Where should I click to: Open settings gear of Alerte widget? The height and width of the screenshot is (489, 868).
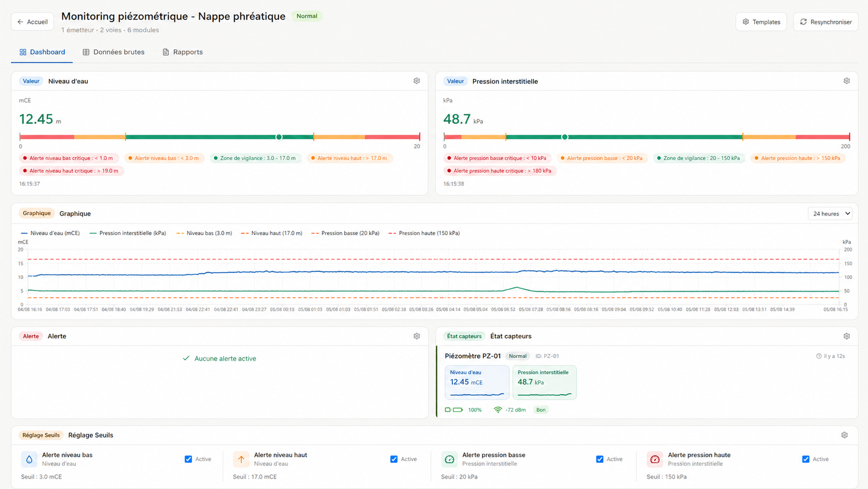(x=416, y=336)
